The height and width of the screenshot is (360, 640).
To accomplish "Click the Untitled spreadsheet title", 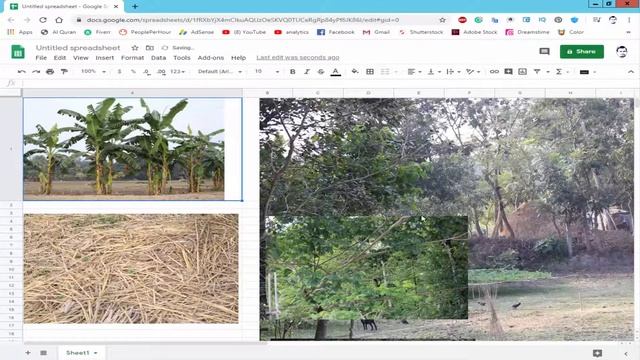I will click(x=78, y=48).
